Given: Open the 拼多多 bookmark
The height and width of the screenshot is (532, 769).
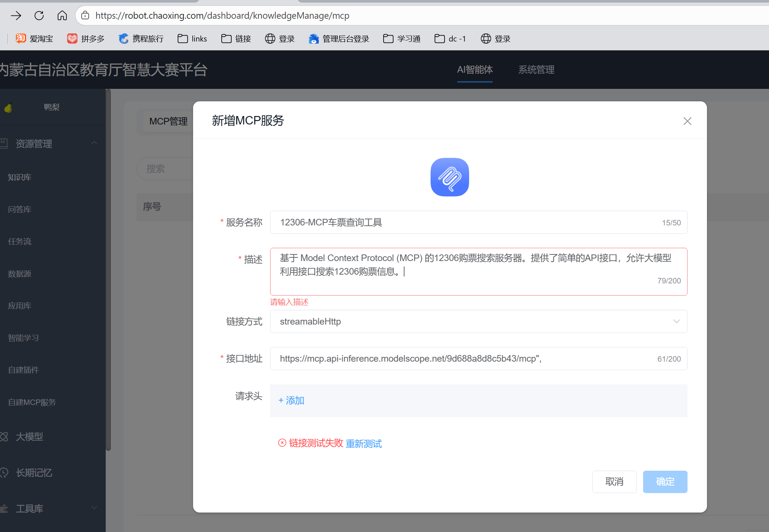Looking at the screenshot, I should (x=86, y=39).
